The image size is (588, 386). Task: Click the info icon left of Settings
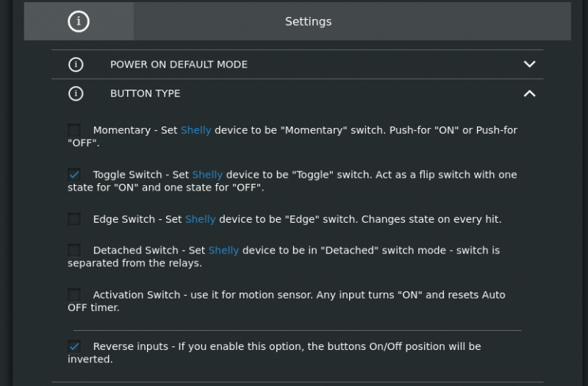[79, 21]
